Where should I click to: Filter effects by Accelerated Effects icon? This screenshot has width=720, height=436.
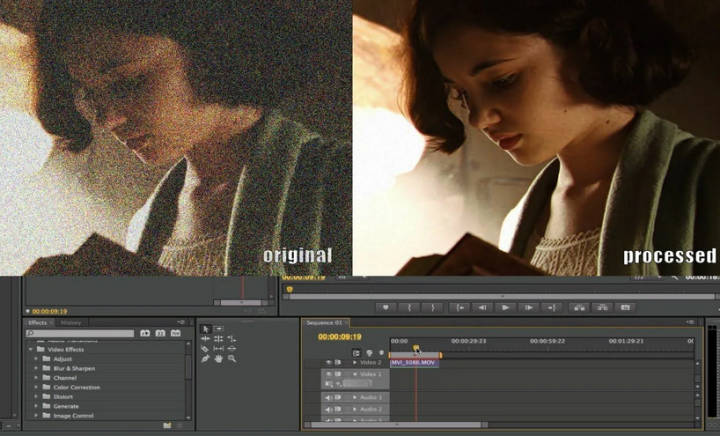(145, 333)
